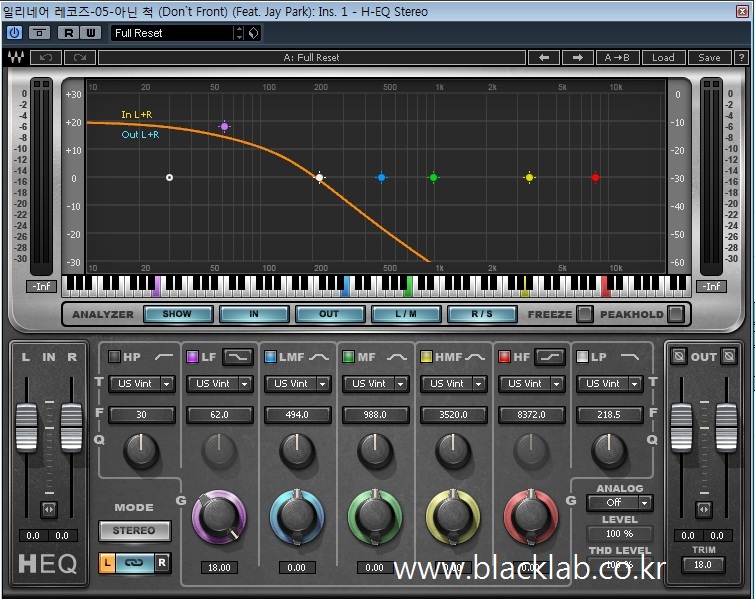Toggle the yellow HMF band on/off
Screen dimensions: 756x599
point(426,357)
